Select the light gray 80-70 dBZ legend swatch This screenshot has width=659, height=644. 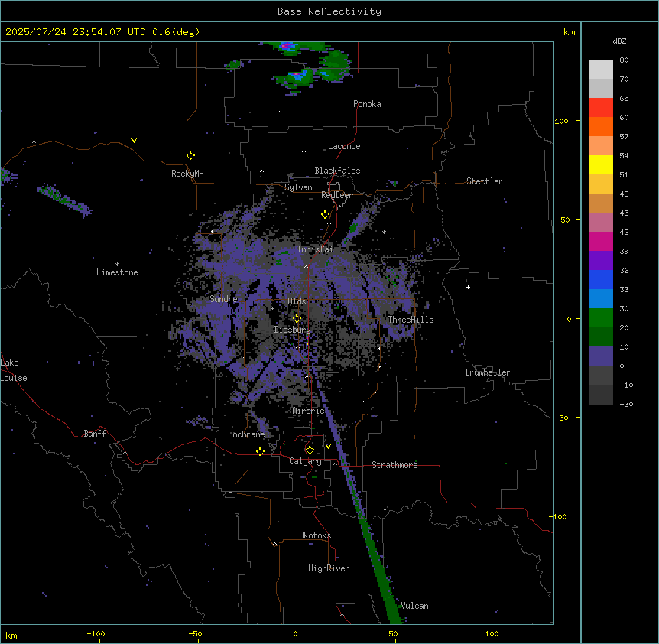coord(601,70)
